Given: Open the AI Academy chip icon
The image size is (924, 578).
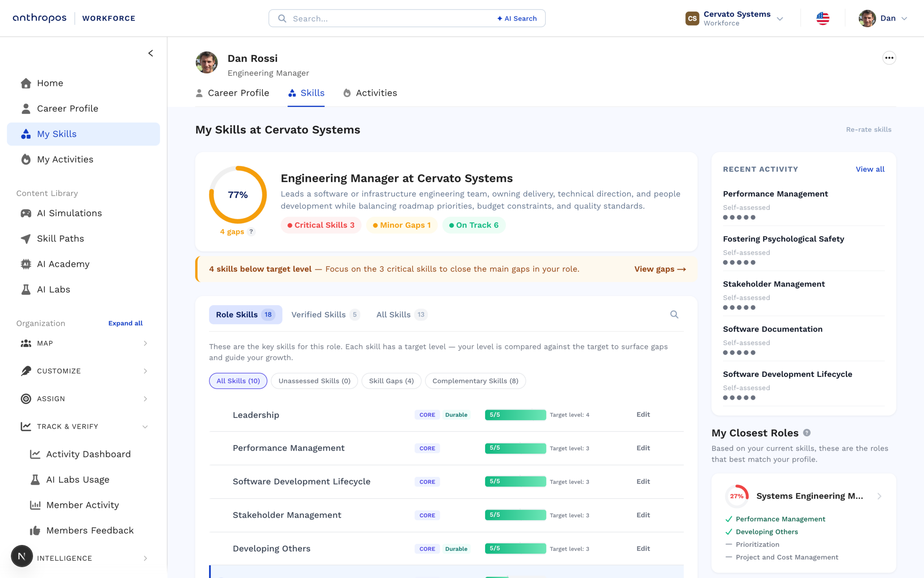Looking at the screenshot, I should (x=26, y=264).
